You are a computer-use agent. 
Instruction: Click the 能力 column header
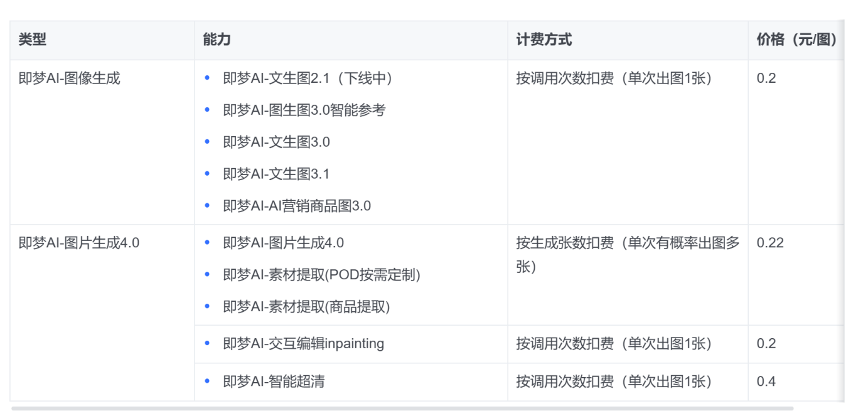pos(217,40)
